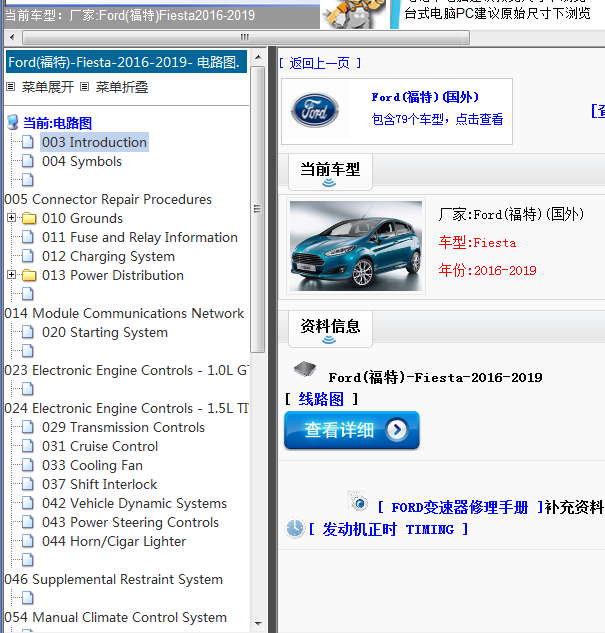Click the computer icon beside 当前:电路图
Screen dimensions: 605x633
[x=13, y=122]
